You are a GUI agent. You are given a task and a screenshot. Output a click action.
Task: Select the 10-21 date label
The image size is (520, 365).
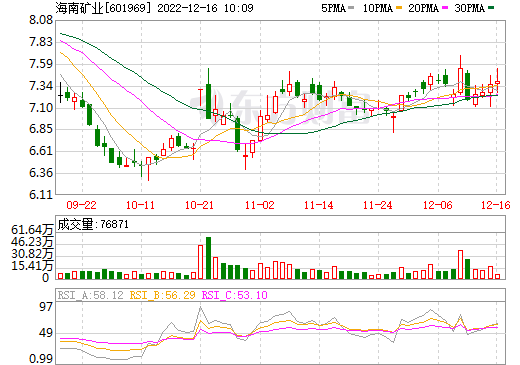[x=199, y=205]
